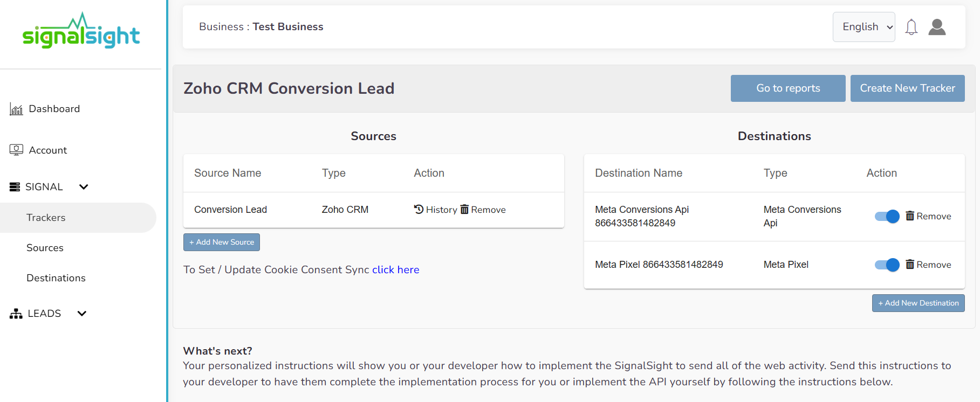Viewport: 980px width, 402px height.
Task: Click Remove text for Meta Conversions Api
Action: (934, 216)
